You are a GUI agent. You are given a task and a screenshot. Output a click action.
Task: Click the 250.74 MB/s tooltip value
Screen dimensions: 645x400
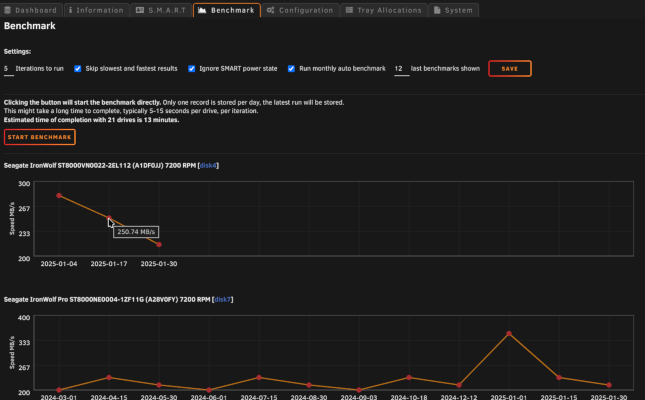pyautogui.click(x=136, y=232)
